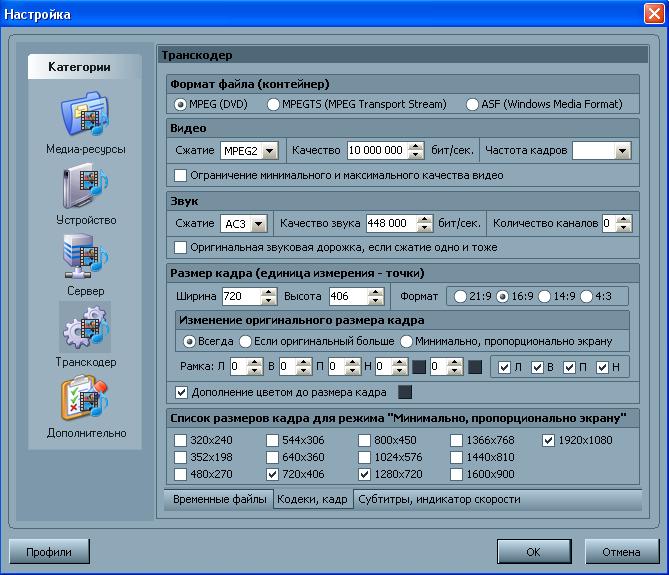
Task: Select the 4:3 format radio button
Action: tap(587, 296)
